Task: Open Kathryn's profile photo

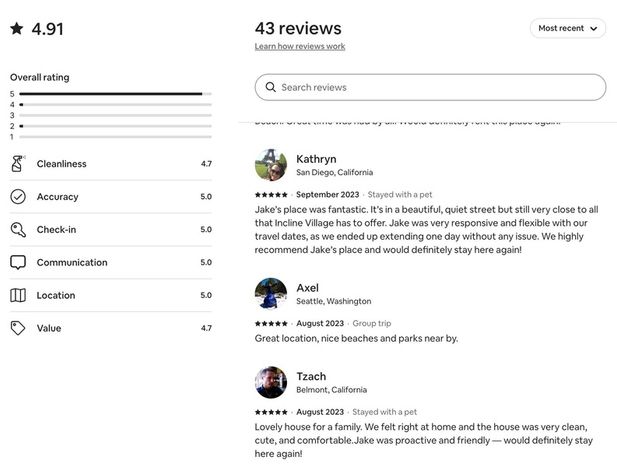Action: click(271, 165)
